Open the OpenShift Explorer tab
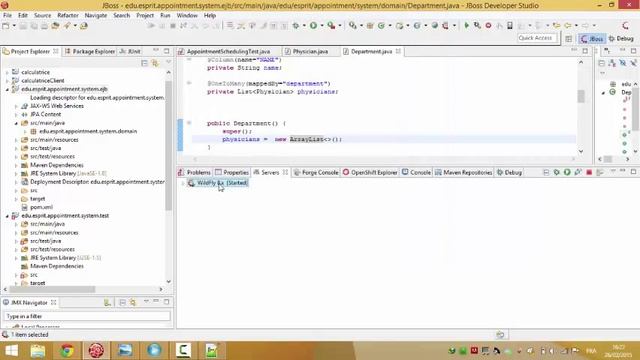Screen dimensions: 640x360 370,172
